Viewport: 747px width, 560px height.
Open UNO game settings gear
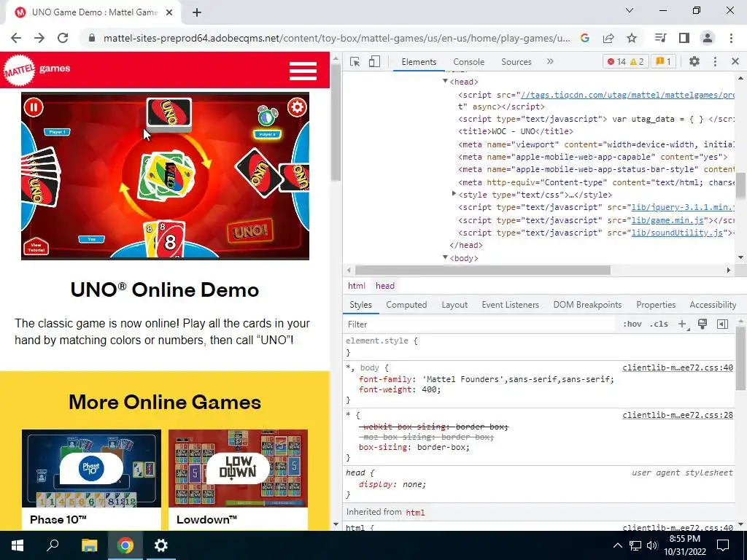coord(297,107)
